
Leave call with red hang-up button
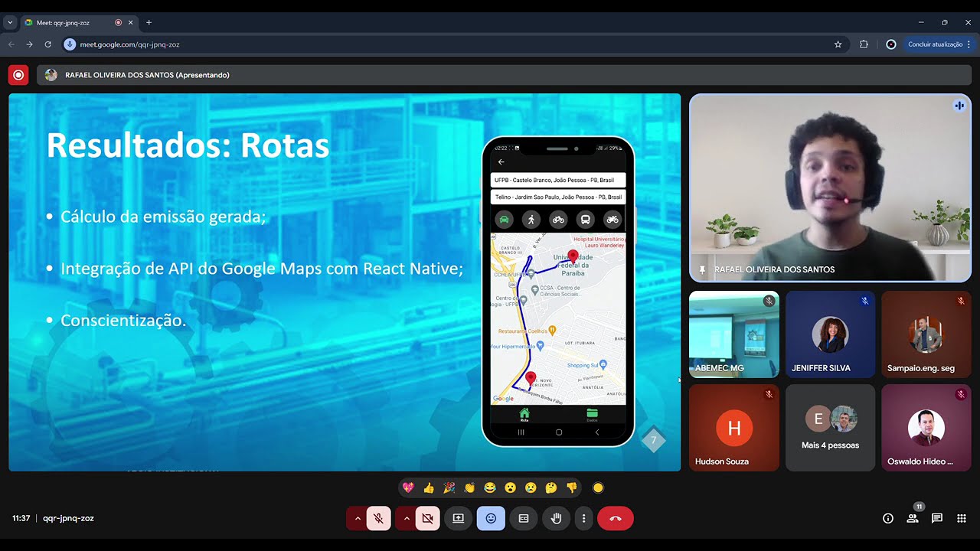click(616, 518)
